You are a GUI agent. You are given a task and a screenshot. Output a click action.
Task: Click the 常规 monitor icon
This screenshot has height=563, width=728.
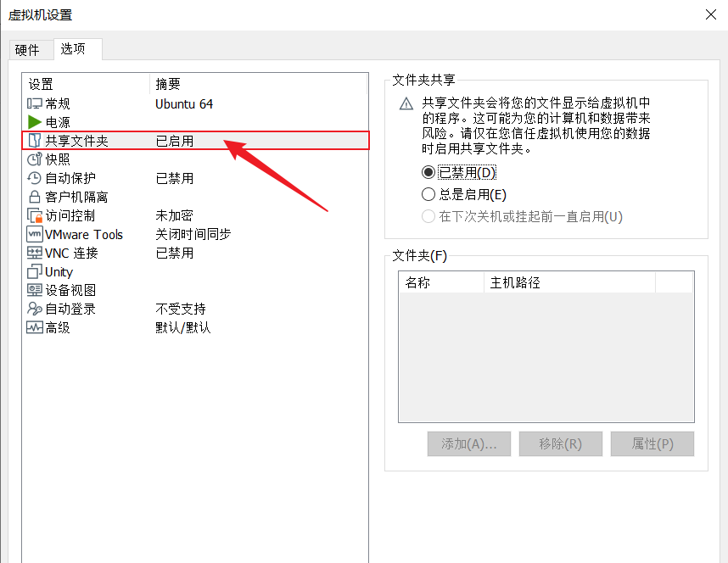[35, 103]
